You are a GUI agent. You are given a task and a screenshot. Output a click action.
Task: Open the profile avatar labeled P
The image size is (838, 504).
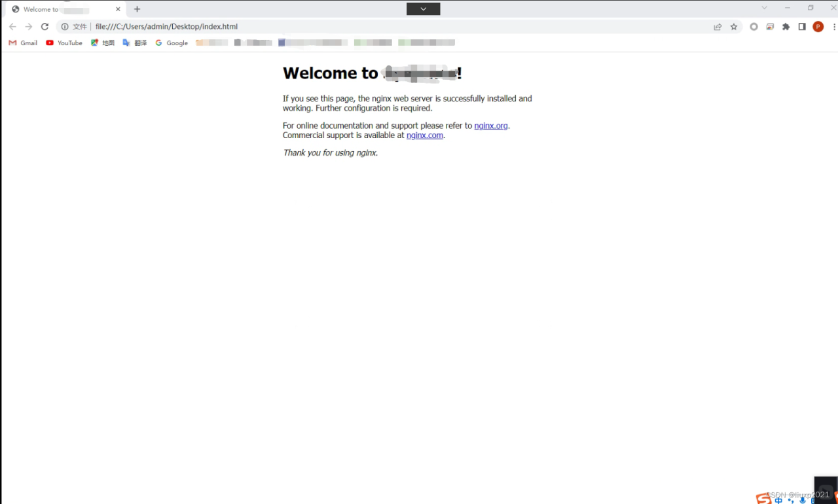click(x=818, y=27)
